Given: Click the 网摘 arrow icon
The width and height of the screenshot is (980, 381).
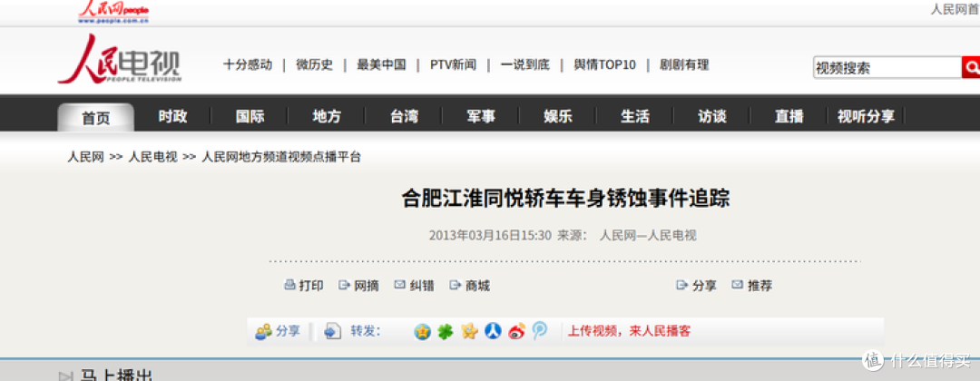Looking at the screenshot, I should pyautogui.click(x=344, y=285).
